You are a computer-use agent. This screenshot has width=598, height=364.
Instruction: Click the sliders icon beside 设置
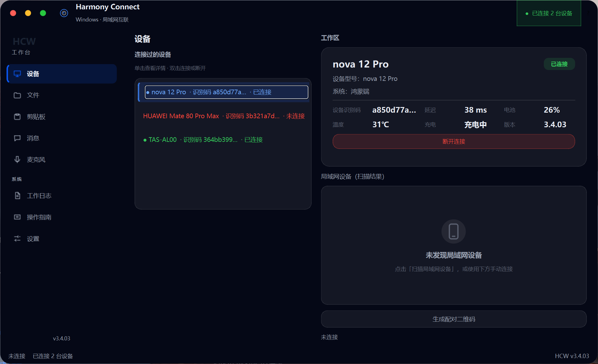pos(17,239)
